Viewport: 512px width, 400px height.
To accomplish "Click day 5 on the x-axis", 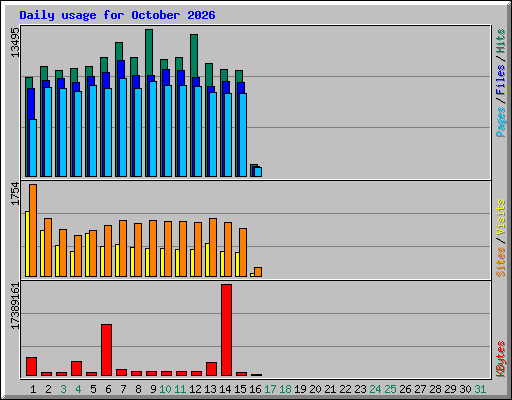I will (93, 389).
